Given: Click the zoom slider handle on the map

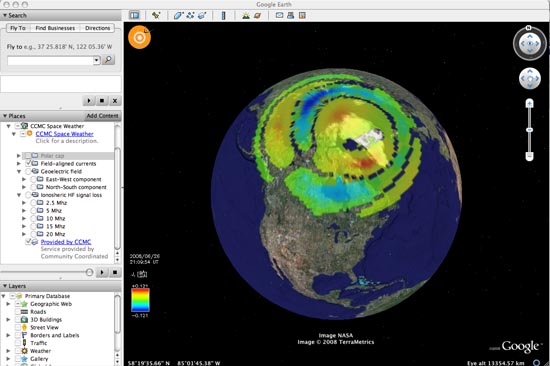Looking at the screenshot, I should tap(530, 130).
